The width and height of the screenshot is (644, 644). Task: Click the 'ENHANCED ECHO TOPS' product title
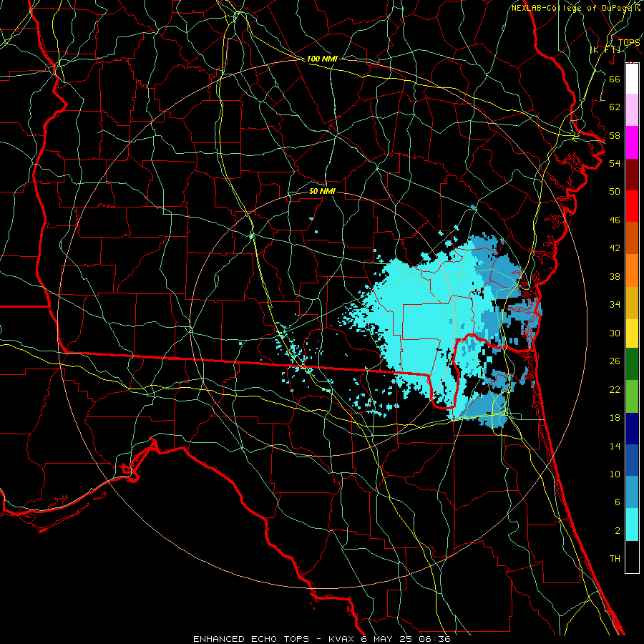pyautogui.click(x=250, y=639)
